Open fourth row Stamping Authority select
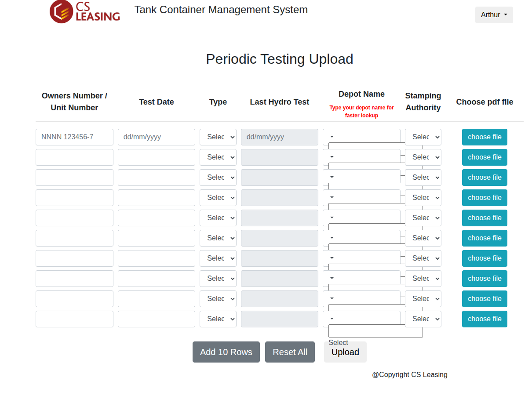This screenshot has width=532, height=410. (x=423, y=198)
